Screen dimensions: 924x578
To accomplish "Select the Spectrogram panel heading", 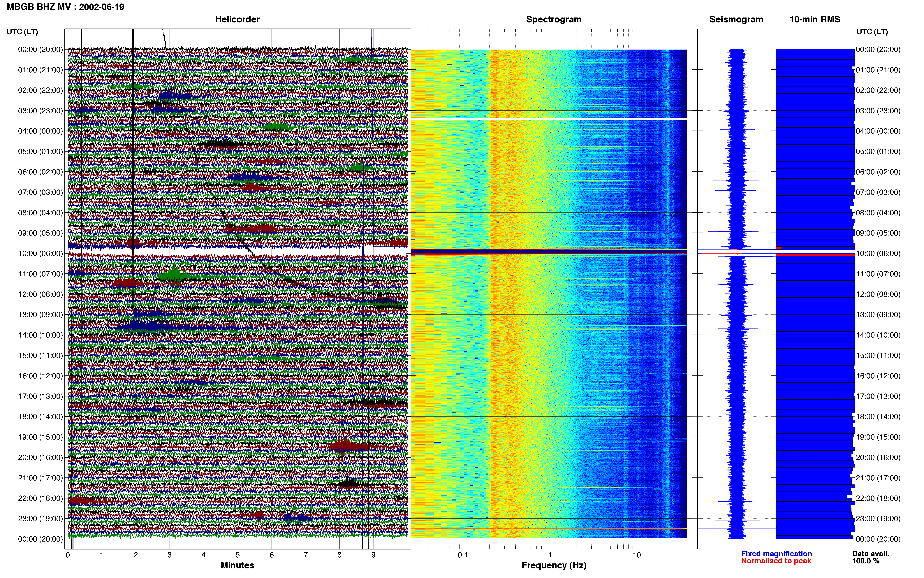I will click(554, 19).
